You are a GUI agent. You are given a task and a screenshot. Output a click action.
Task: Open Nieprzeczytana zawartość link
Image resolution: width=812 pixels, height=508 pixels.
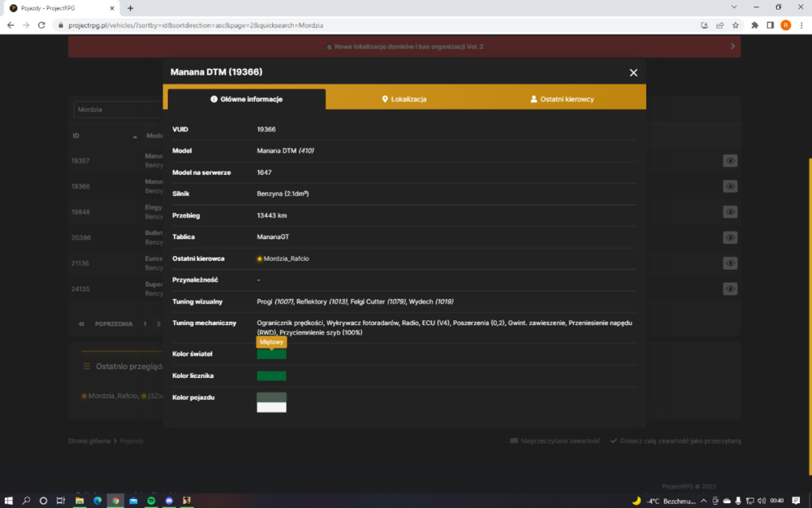555,441
